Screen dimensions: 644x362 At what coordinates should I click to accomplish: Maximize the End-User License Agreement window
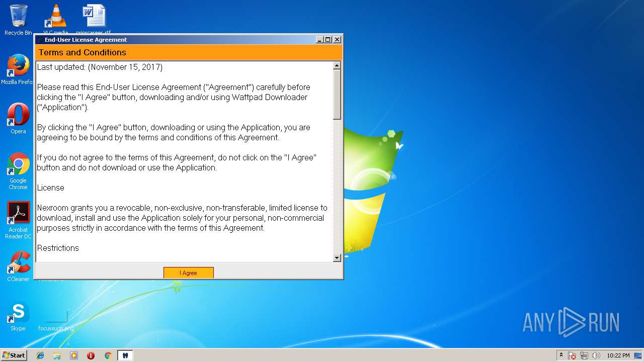pos(328,40)
